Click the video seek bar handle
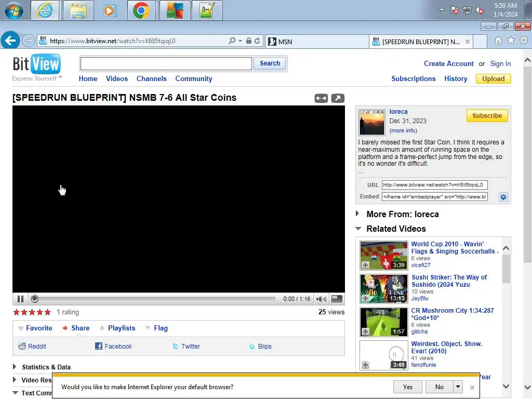Screen dimensions: 532x399 pyautogui.click(x=34, y=299)
